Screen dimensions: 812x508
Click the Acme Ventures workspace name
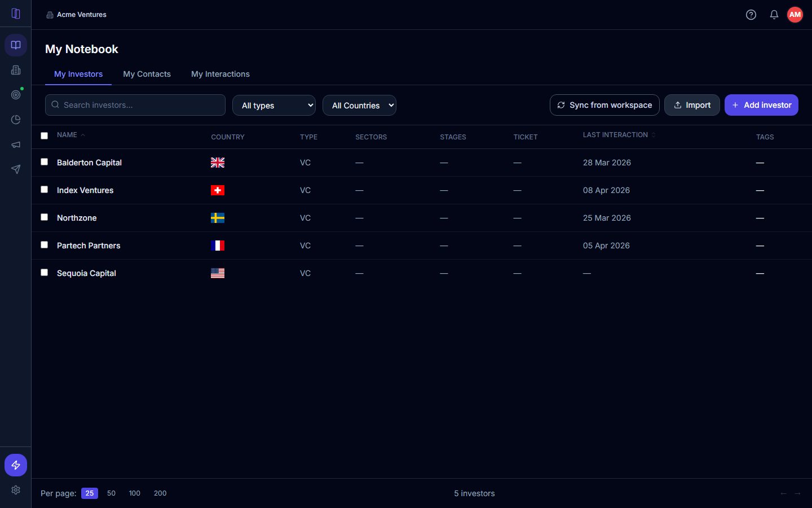coord(82,15)
